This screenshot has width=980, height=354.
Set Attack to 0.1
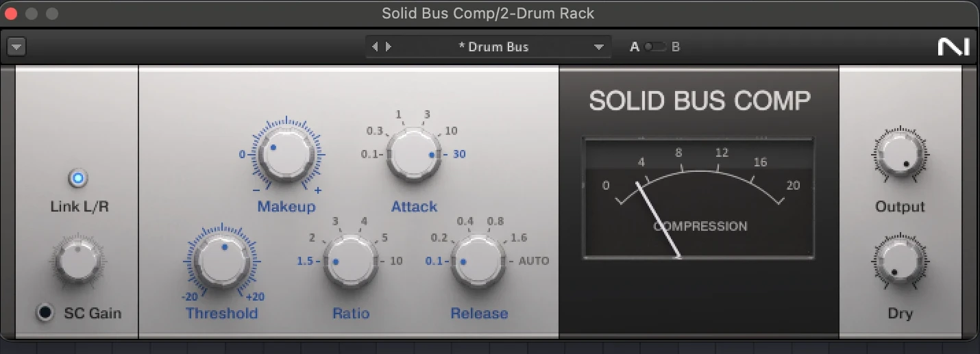370,154
